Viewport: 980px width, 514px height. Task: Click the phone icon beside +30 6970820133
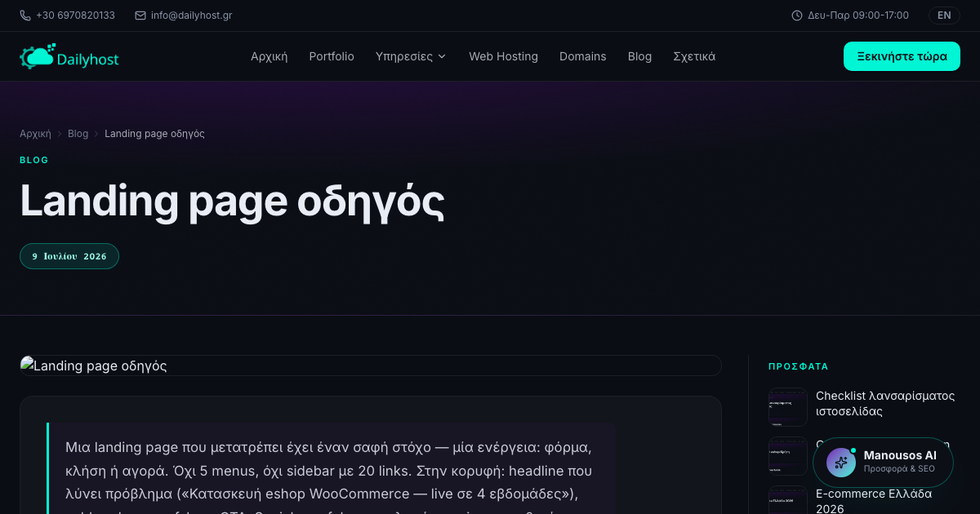click(x=25, y=16)
